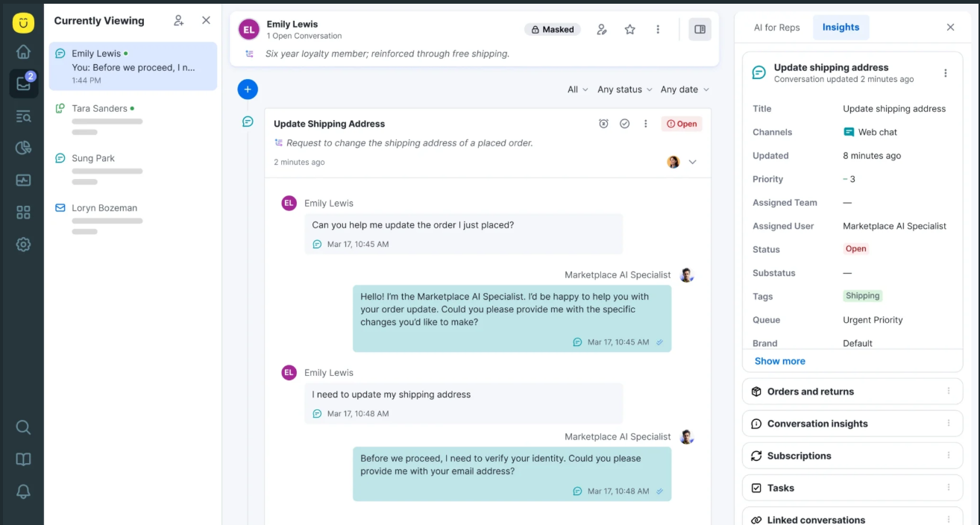The height and width of the screenshot is (525, 980).
Task: Open the Any date filter dropdown
Action: coord(684,89)
